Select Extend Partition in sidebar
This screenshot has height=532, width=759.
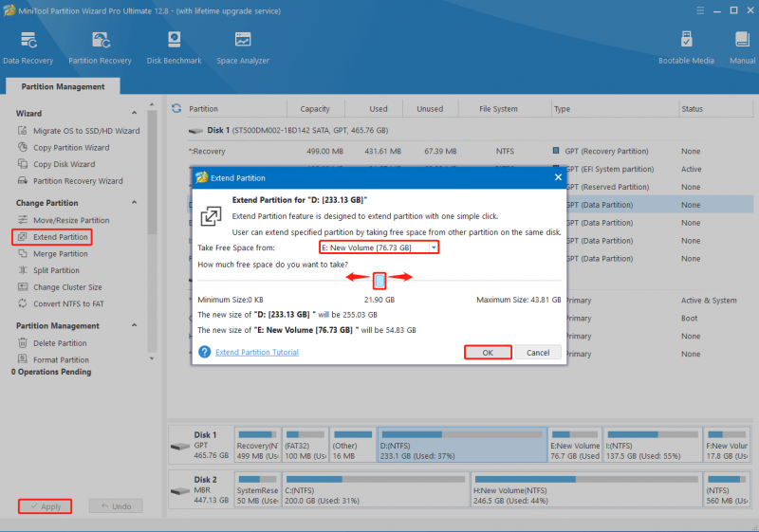52,237
